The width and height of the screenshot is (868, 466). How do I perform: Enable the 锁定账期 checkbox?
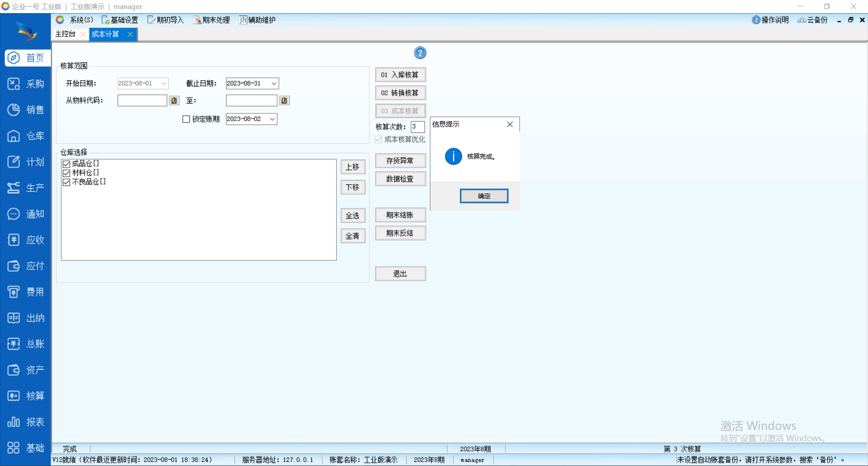pyautogui.click(x=186, y=119)
